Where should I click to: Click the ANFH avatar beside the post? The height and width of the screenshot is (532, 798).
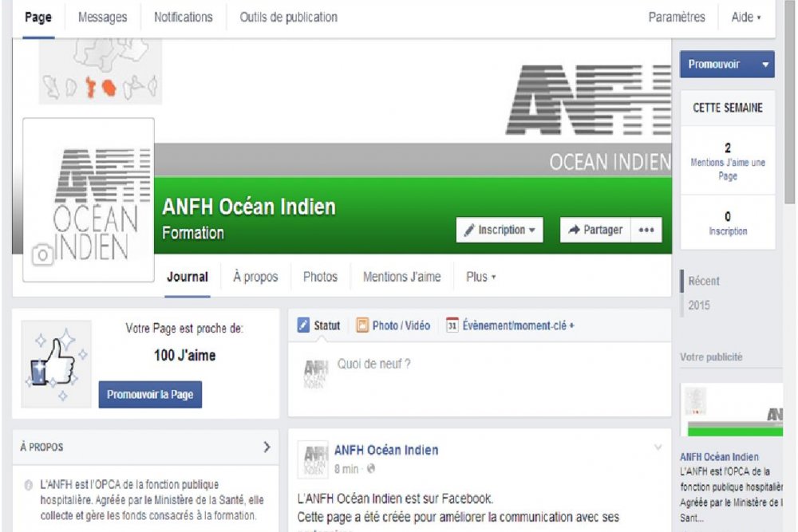point(313,459)
